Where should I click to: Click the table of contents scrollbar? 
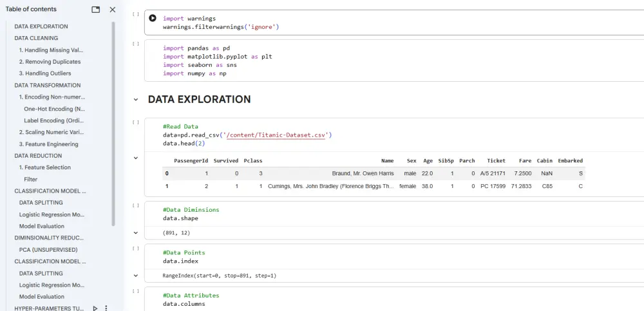coord(114,122)
